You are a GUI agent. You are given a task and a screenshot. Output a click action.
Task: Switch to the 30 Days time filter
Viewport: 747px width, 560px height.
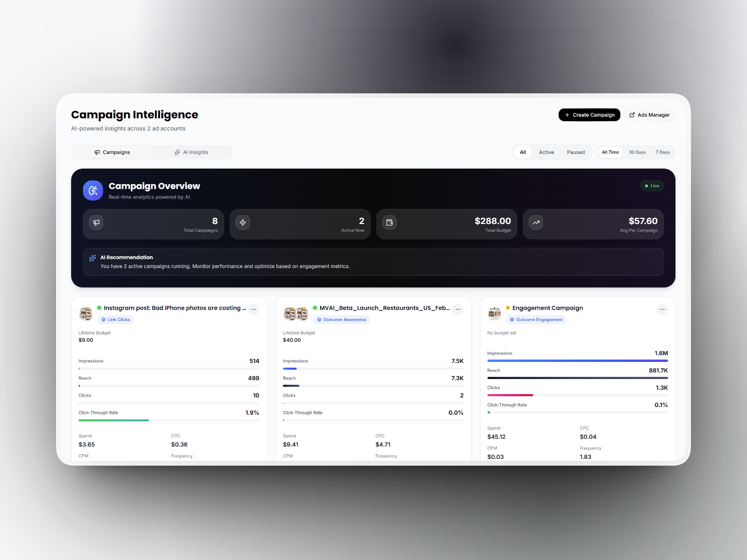637,152
